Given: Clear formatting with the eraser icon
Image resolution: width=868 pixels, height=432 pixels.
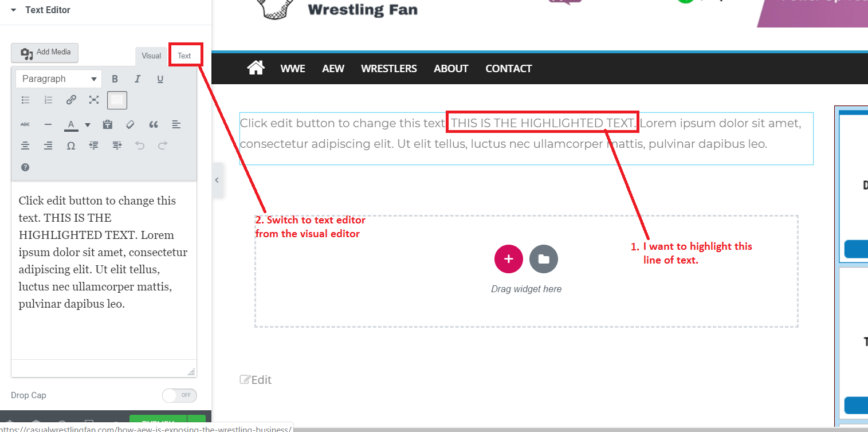Looking at the screenshot, I should (x=130, y=124).
